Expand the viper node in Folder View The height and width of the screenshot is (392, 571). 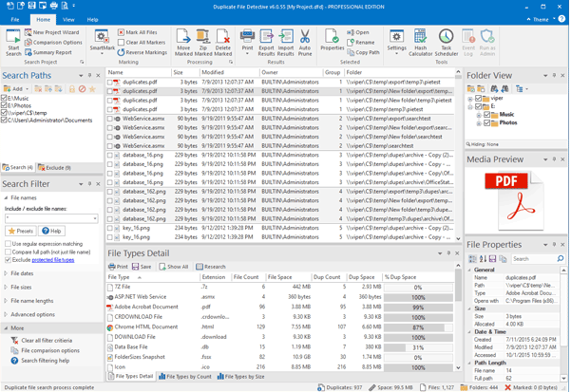pos(470,99)
